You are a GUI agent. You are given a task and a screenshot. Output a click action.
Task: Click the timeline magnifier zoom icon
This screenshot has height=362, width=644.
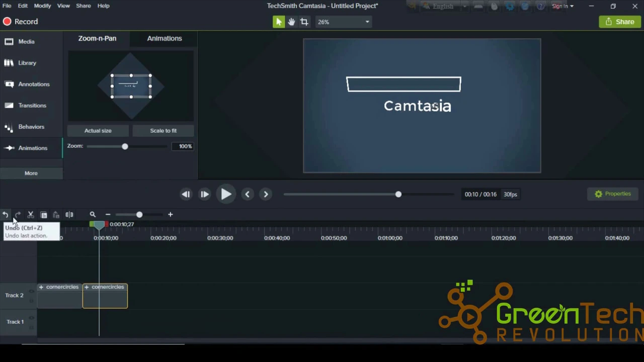point(93,215)
